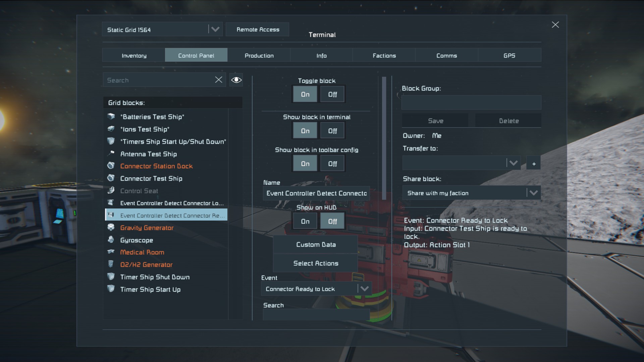Click the Timer Ship Shut Down icon
This screenshot has height=362, width=644.
(x=111, y=277)
